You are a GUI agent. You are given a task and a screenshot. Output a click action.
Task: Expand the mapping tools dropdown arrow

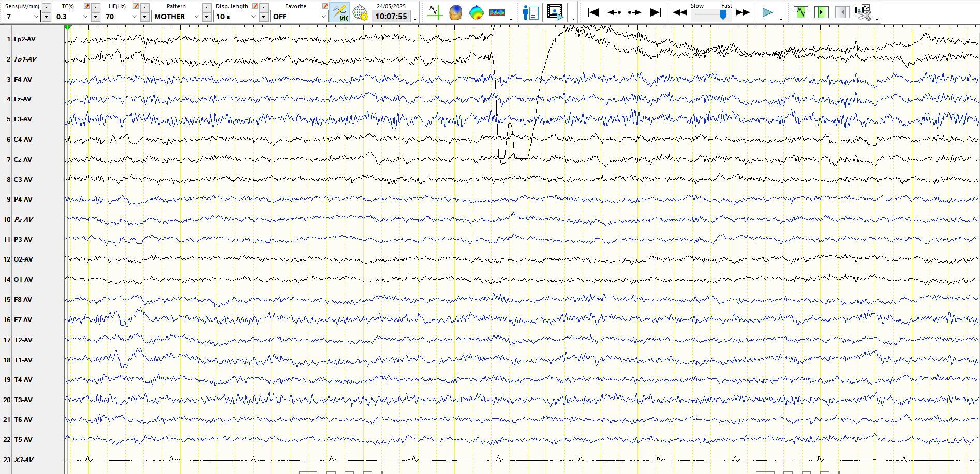[x=511, y=19]
